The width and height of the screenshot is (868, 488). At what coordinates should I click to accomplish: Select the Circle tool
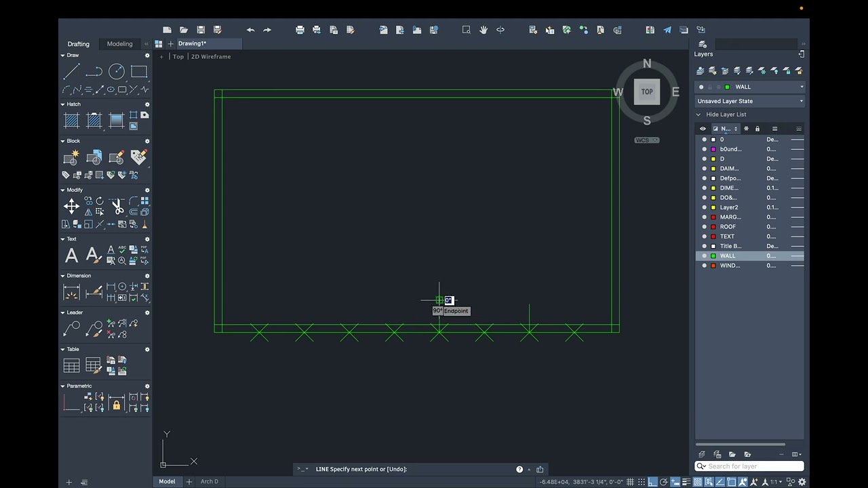click(x=117, y=71)
